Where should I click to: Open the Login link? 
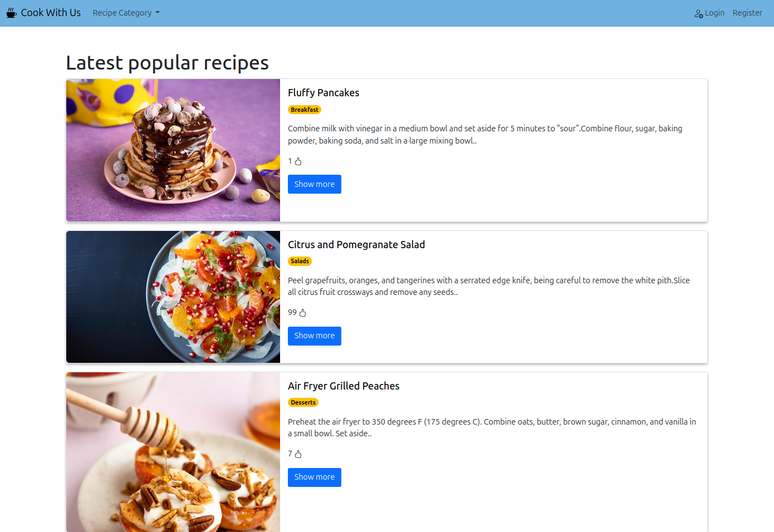pos(714,13)
